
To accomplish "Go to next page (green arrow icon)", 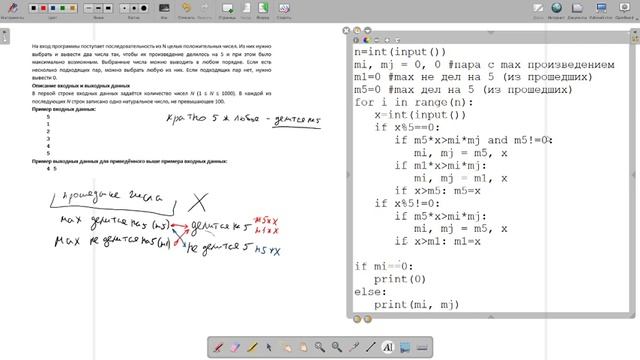I will [263, 8].
